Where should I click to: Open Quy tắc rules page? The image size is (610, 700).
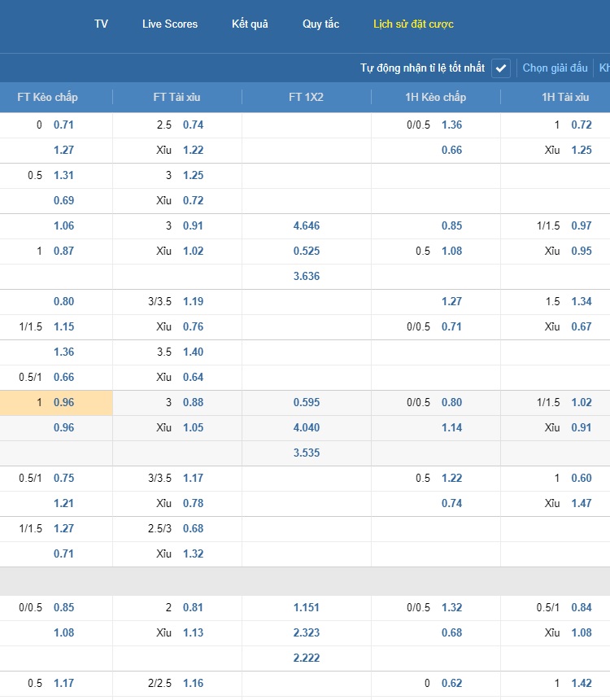click(320, 24)
